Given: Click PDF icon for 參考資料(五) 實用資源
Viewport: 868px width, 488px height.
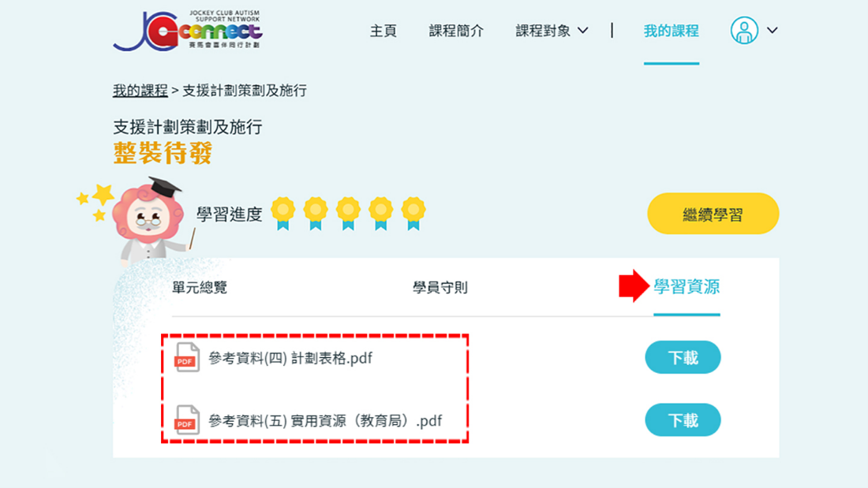Looking at the screenshot, I should pos(186,420).
